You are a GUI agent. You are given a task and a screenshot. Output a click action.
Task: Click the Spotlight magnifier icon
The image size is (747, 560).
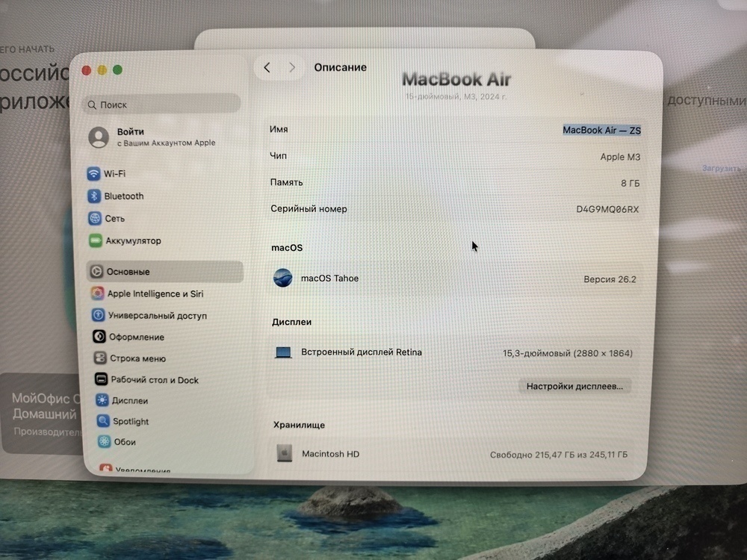(x=103, y=421)
